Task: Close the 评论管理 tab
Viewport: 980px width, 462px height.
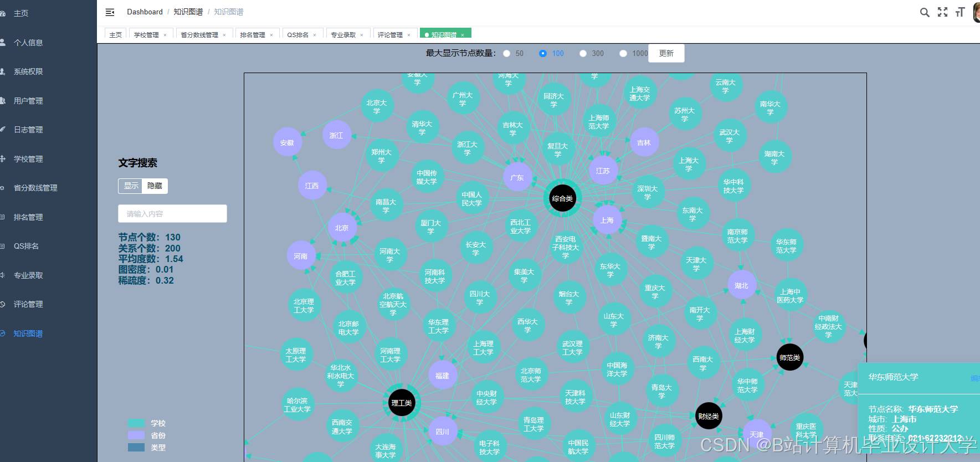Action: [409, 35]
